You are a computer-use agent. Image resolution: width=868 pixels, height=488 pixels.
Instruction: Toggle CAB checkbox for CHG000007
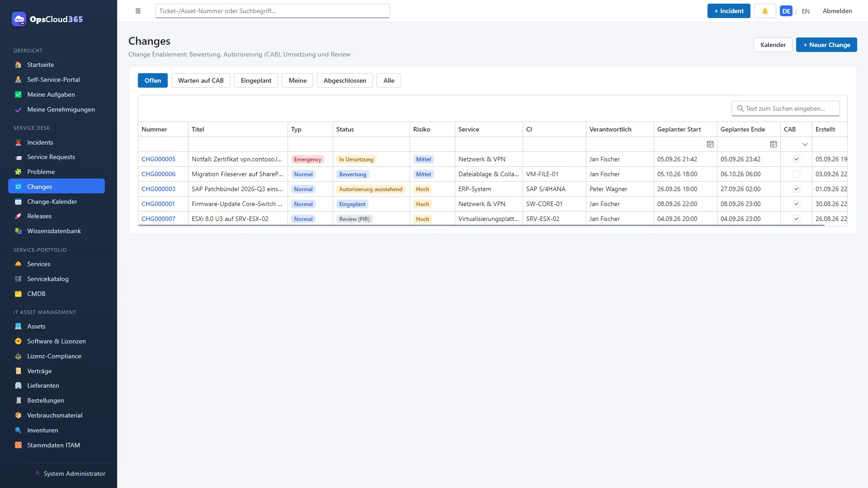pyautogui.click(x=797, y=219)
